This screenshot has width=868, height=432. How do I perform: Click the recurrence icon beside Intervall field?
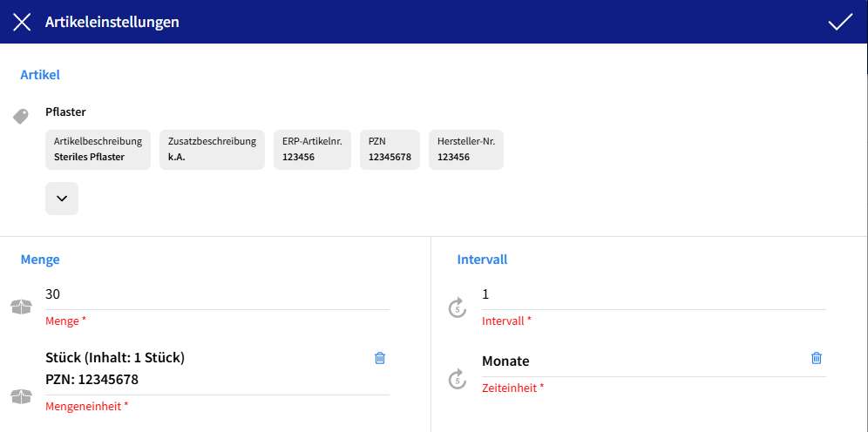coord(458,307)
